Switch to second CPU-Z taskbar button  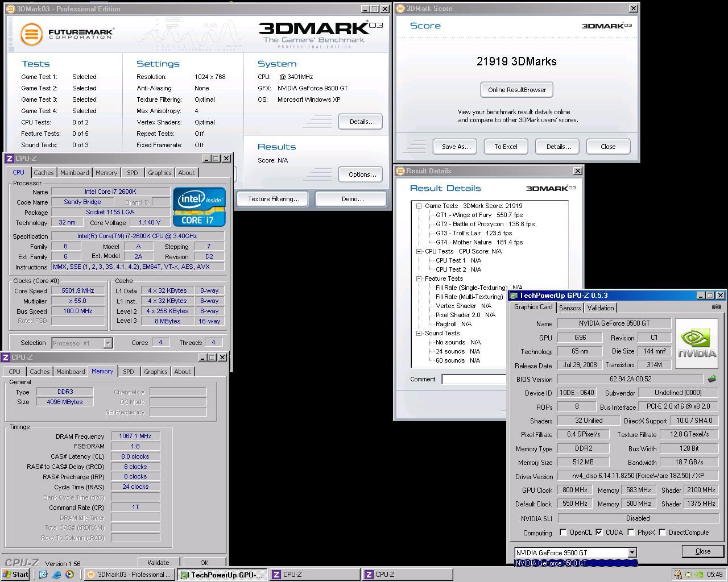[407, 575]
